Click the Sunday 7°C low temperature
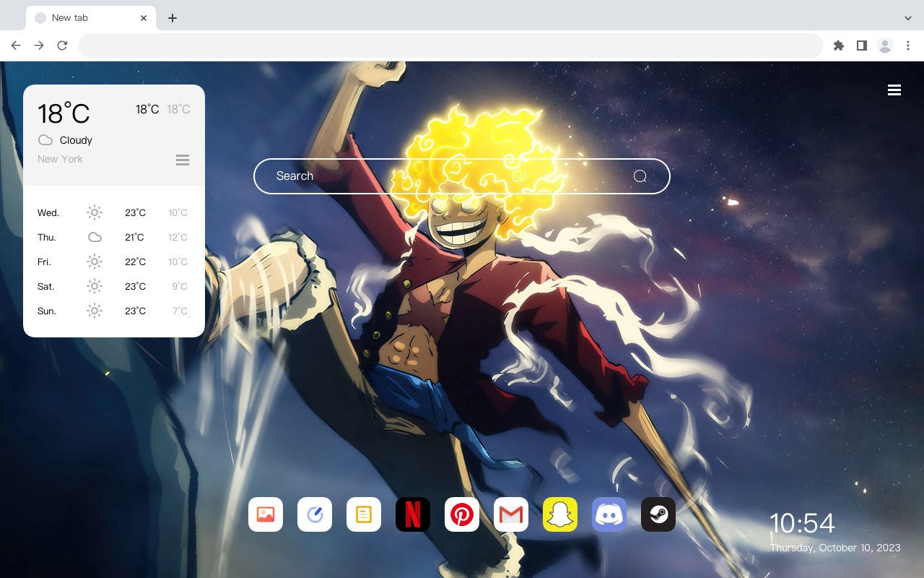This screenshot has height=578, width=924. 180,311
